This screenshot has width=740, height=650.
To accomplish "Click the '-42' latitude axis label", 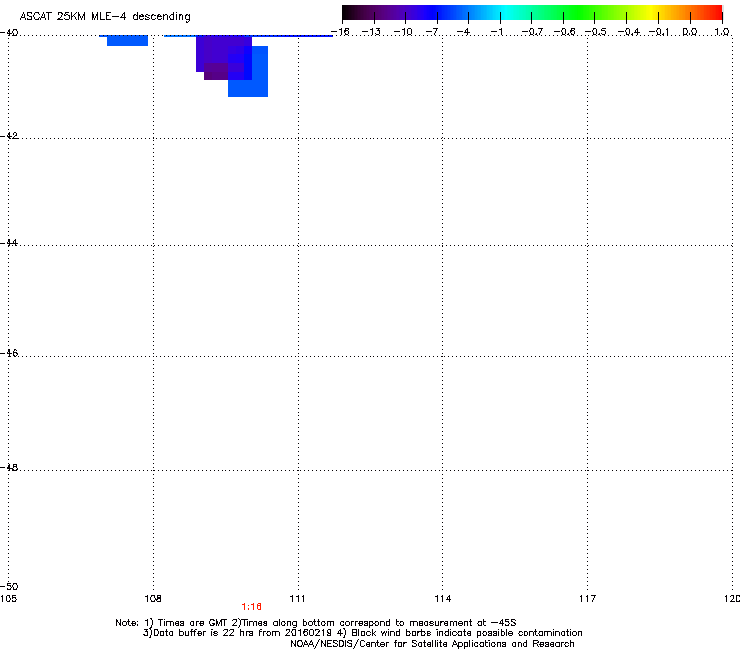I will (9, 135).
